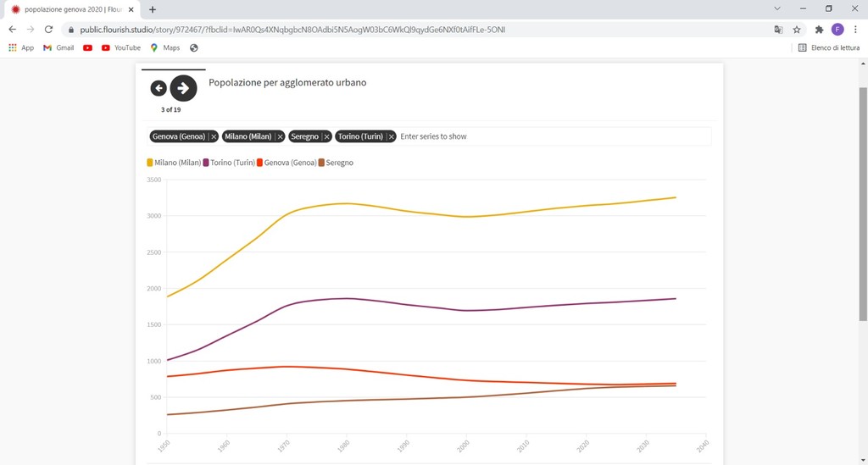Viewport: 868px width, 465px height.
Task: Click the translate page icon
Action: click(x=778, y=30)
